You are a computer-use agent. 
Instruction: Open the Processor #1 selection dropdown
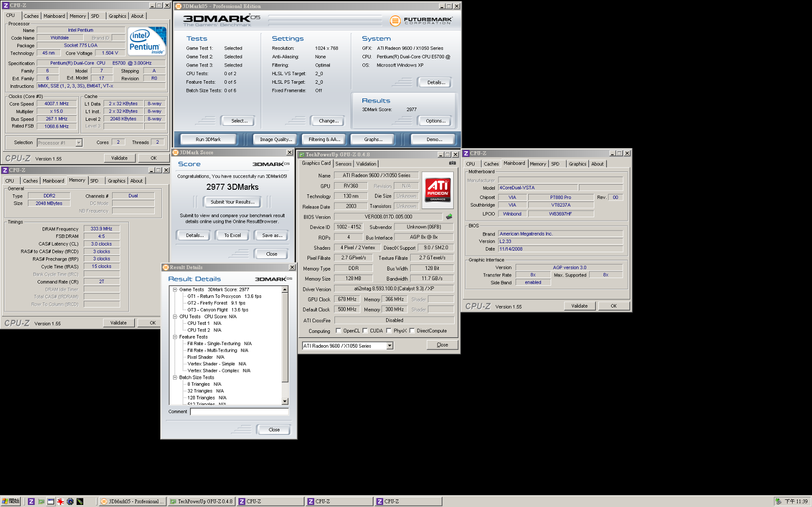click(x=79, y=143)
